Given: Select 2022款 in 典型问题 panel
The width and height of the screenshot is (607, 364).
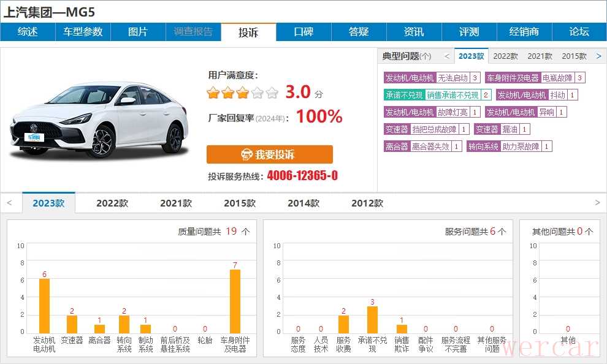Looking at the screenshot, I should (506, 56).
